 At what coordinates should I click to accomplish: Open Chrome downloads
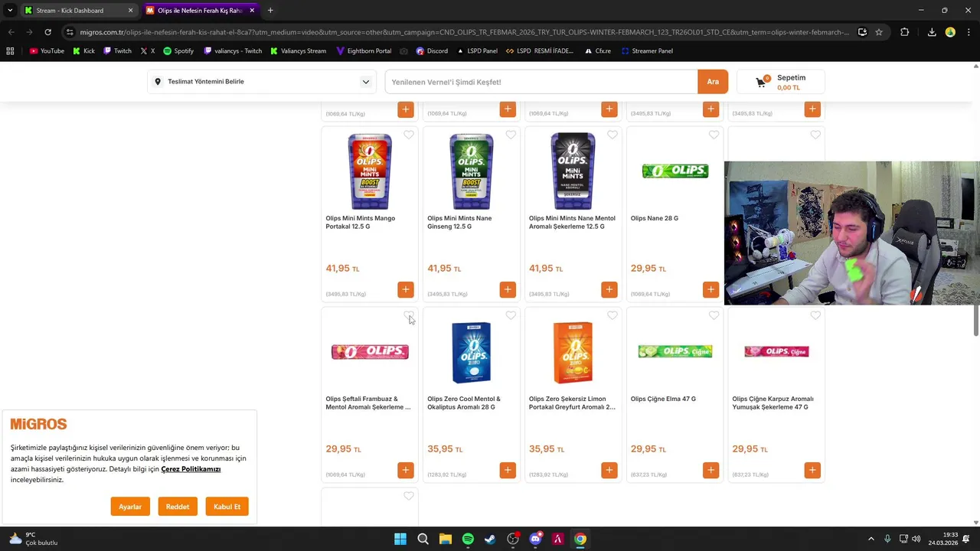932,32
